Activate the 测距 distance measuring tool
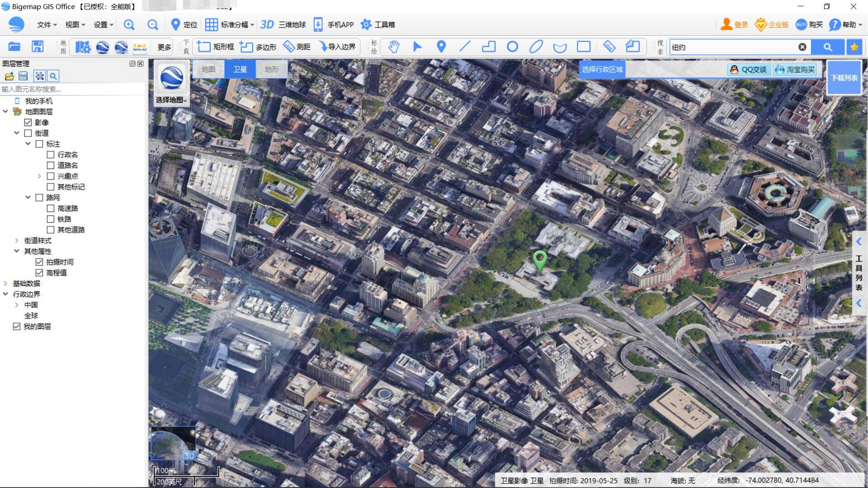The width and height of the screenshot is (868, 488). 297,47
